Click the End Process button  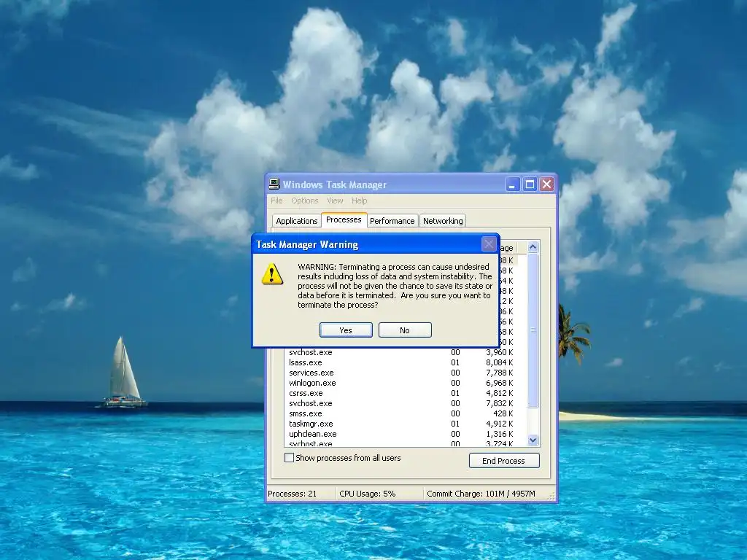(504, 461)
